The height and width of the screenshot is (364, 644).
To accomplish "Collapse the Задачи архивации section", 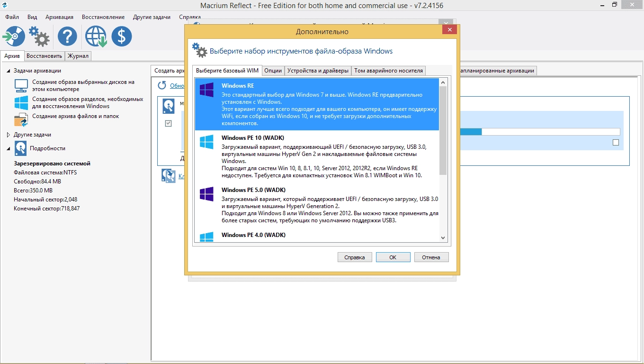I will pyautogui.click(x=9, y=71).
